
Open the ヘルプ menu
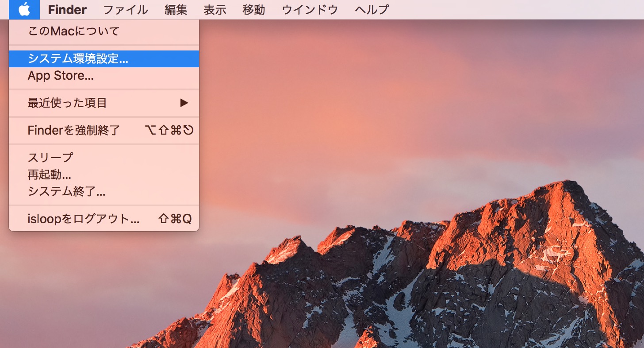coord(372,10)
